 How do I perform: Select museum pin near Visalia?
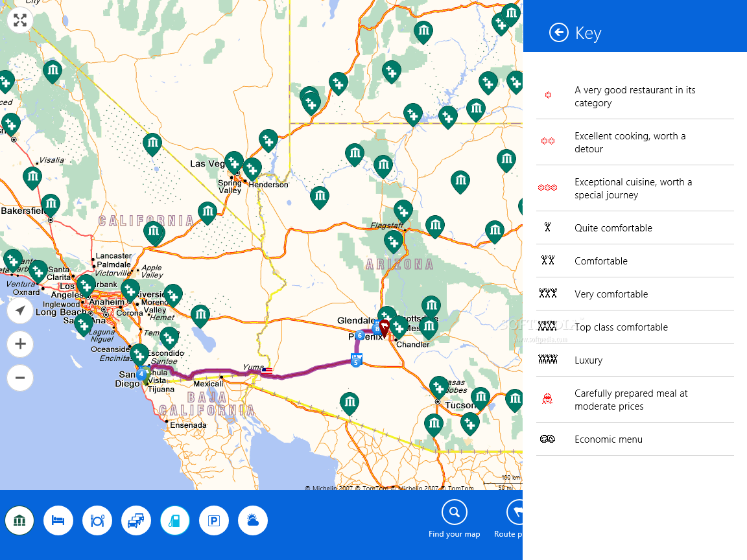32,178
